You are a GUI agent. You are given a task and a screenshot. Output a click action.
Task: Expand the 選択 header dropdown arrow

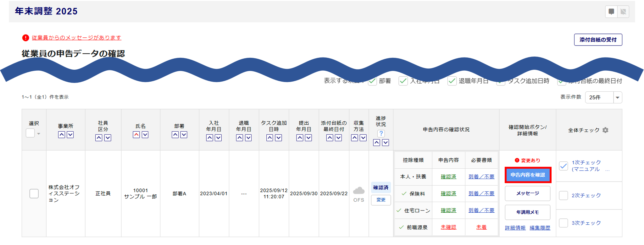(39, 134)
